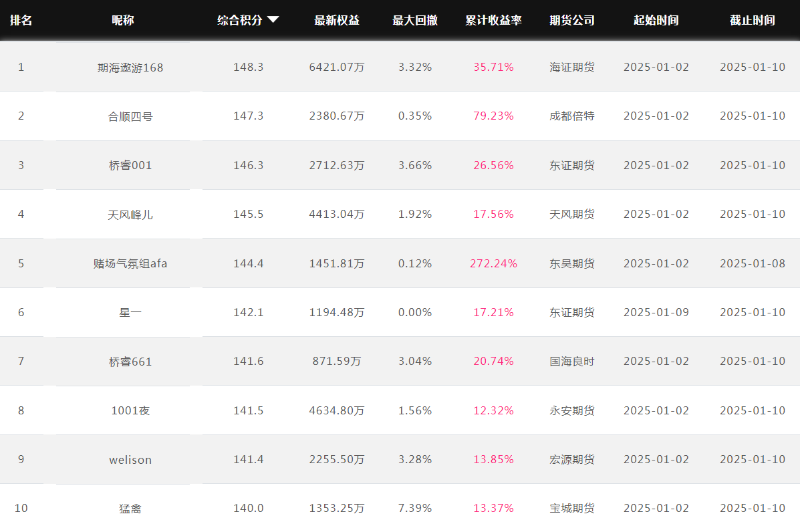
Task: Click the return rate 35.71%
Action: point(493,68)
